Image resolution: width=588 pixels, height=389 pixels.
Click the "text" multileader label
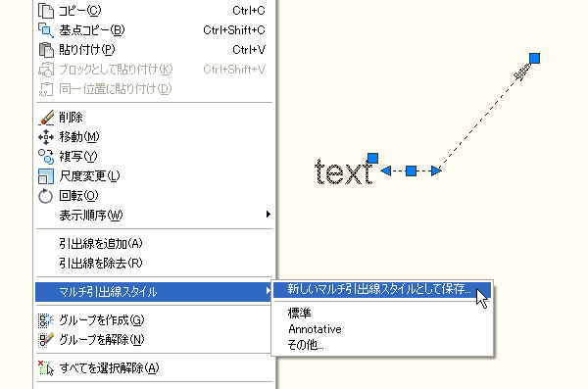[x=344, y=171]
